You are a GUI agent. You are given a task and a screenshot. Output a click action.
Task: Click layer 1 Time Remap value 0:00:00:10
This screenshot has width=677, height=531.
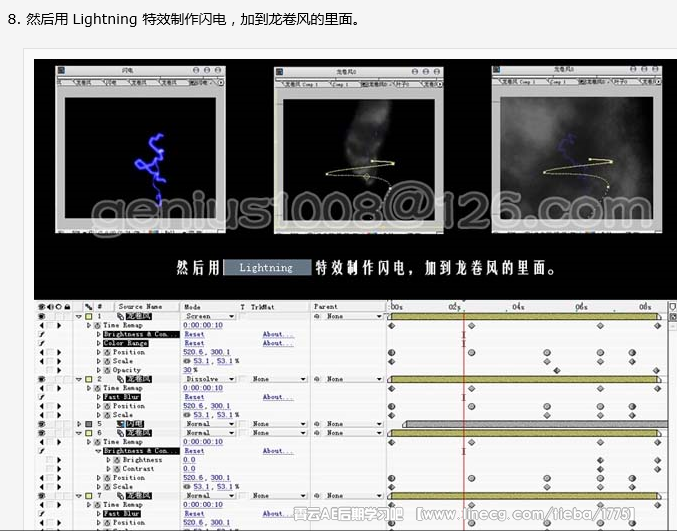pos(203,326)
